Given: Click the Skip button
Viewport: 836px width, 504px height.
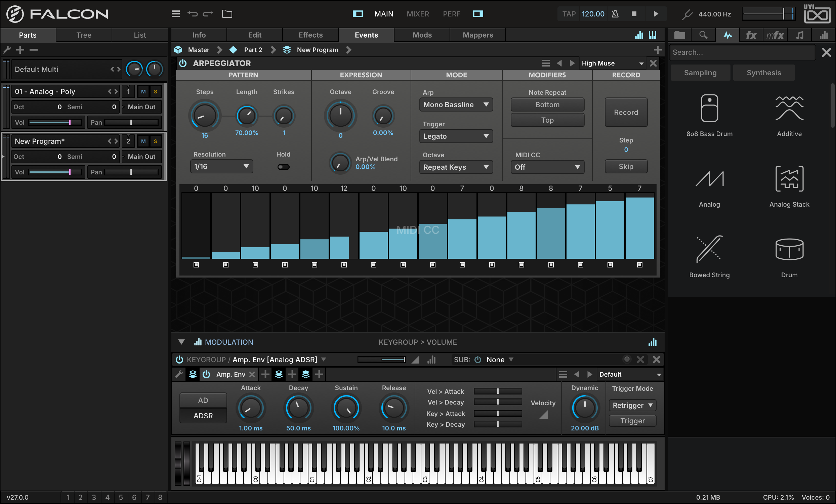Looking at the screenshot, I should click(626, 167).
